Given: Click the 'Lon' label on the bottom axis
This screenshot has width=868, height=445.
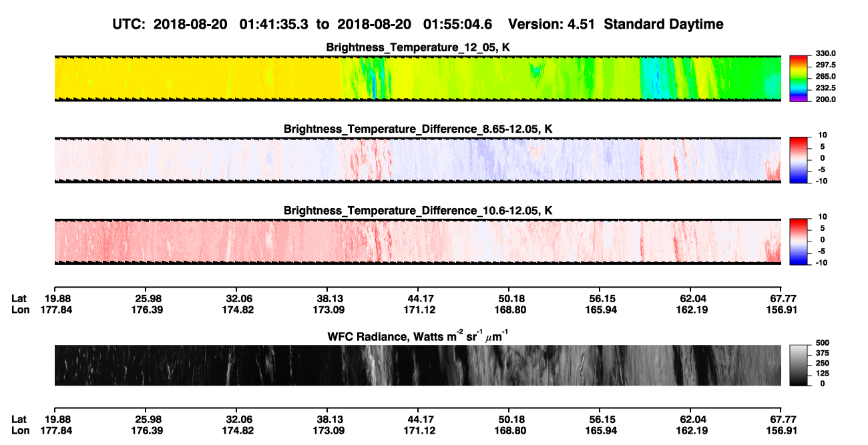Looking at the screenshot, I should (20, 430).
